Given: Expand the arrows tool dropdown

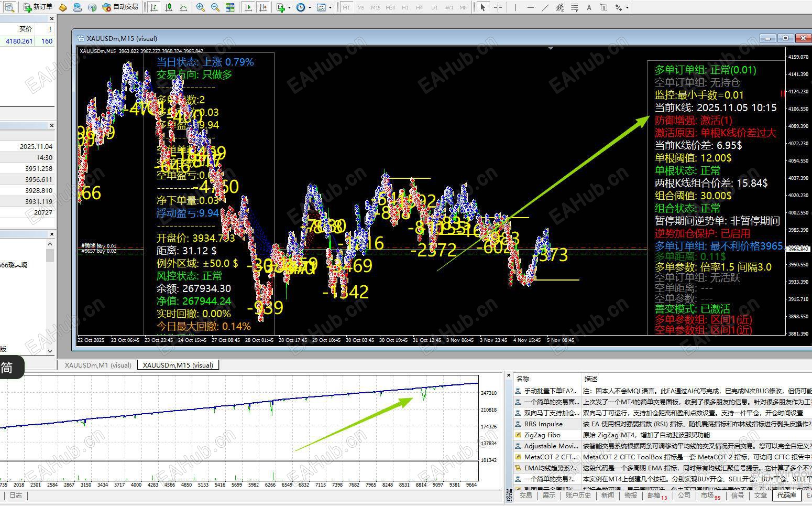Looking at the screenshot, I should [x=627, y=7].
